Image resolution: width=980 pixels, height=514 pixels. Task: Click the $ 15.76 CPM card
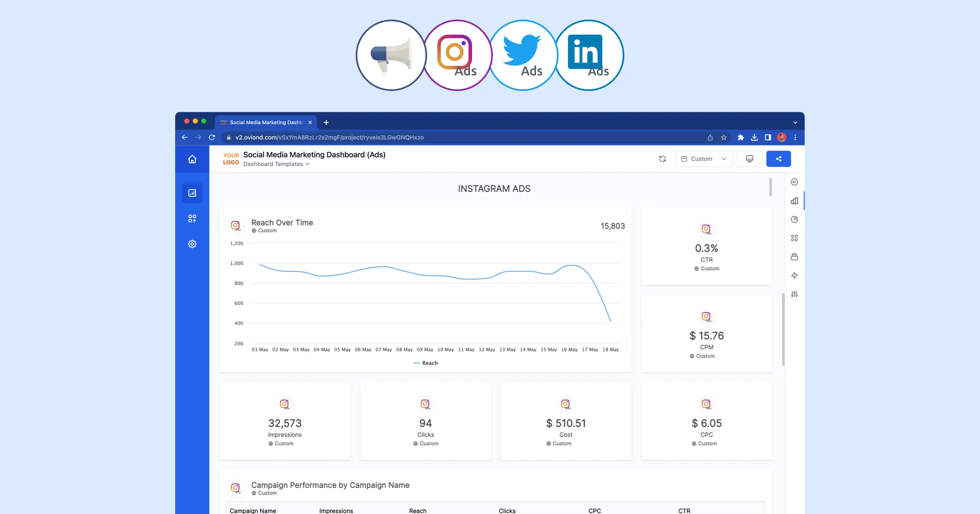pyautogui.click(x=707, y=334)
